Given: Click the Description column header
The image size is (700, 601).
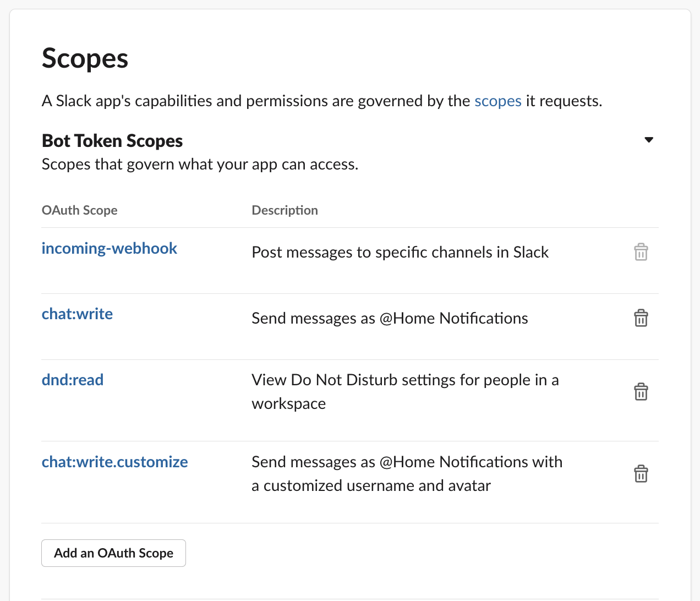Looking at the screenshot, I should 285,210.
